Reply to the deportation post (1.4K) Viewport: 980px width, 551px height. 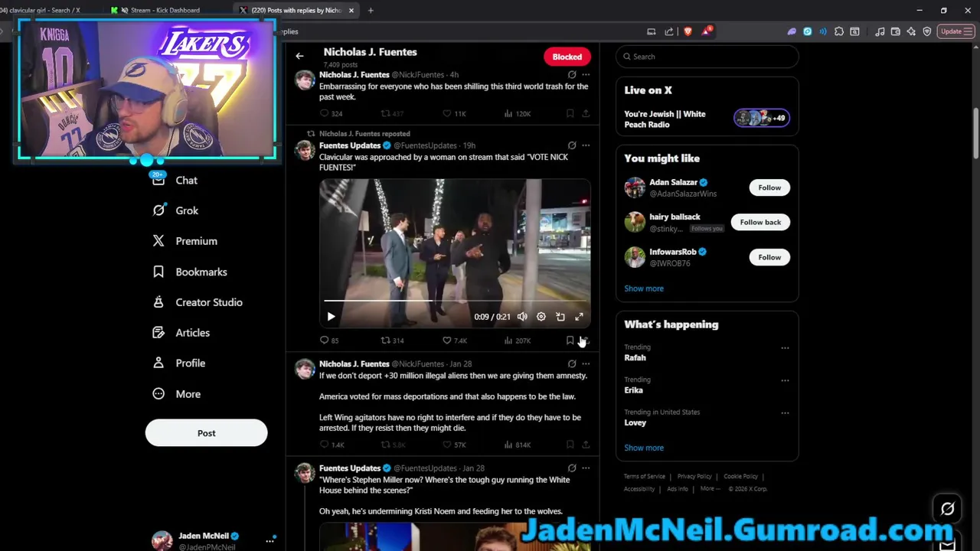click(x=332, y=445)
